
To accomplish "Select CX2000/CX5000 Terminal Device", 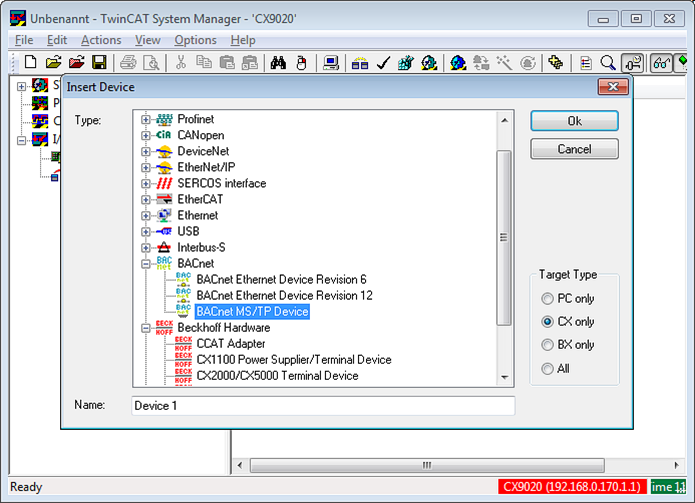I will [x=277, y=376].
